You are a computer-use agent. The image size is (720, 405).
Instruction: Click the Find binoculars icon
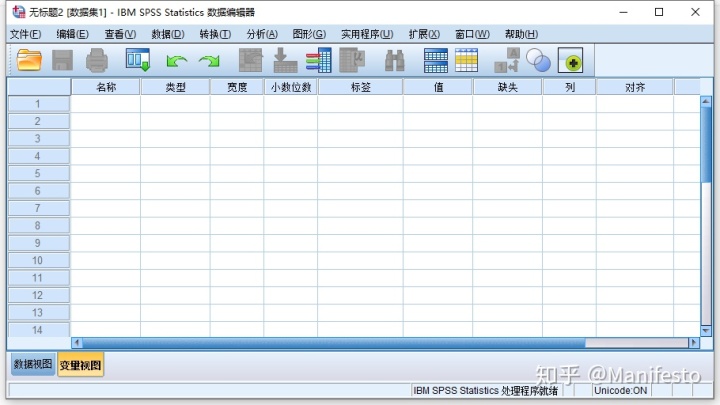click(394, 60)
